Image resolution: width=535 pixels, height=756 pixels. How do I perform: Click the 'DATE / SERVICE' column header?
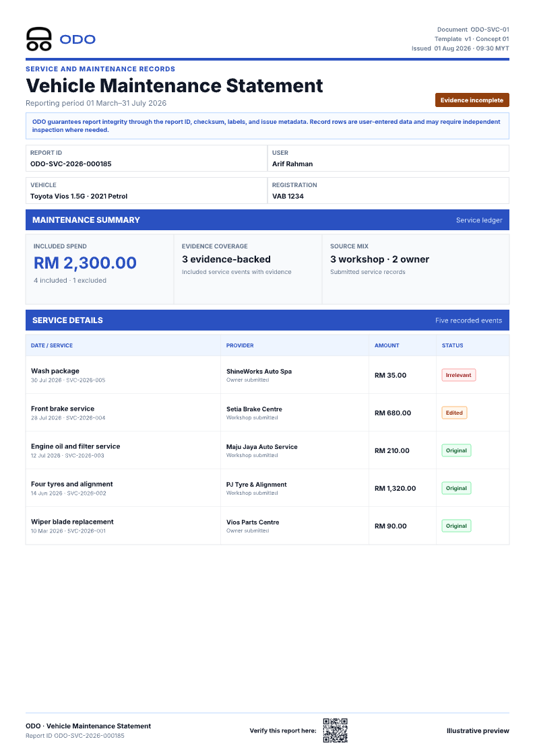click(x=52, y=345)
